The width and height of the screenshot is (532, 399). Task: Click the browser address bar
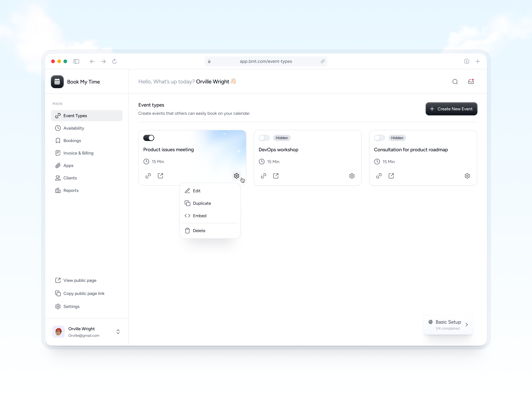coord(266,61)
